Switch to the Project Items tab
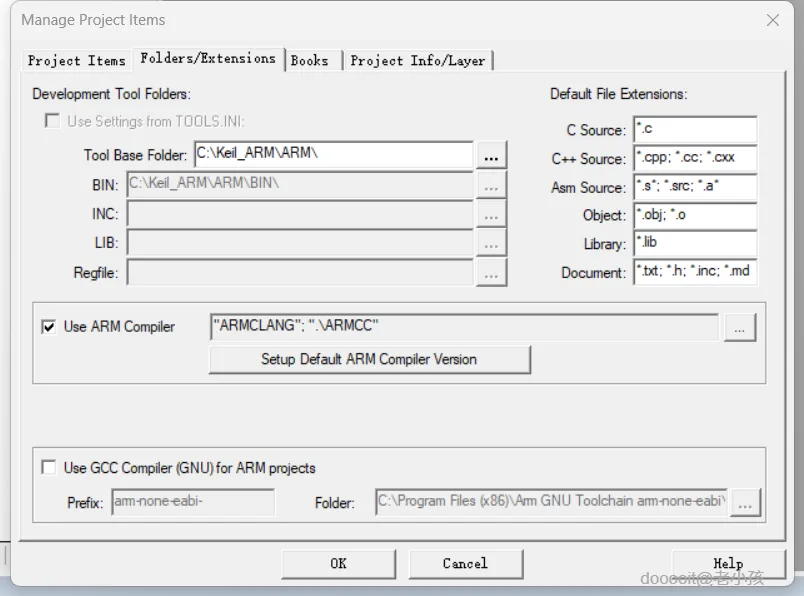 (76, 61)
